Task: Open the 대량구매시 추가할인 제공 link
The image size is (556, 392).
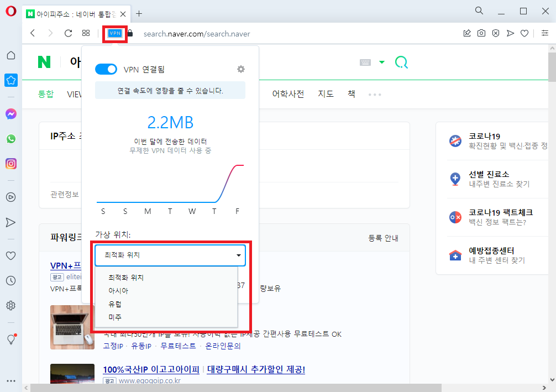Action: [x=256, y=369]
